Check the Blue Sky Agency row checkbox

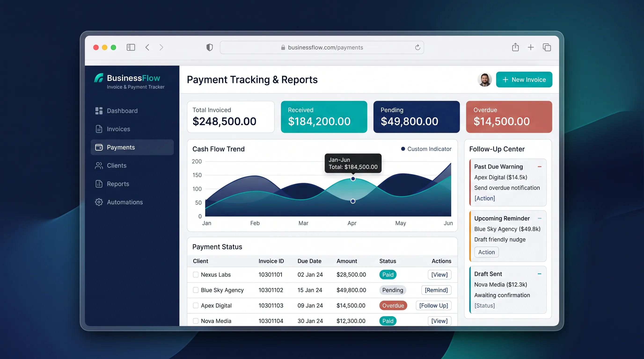[x=195, y=290]
